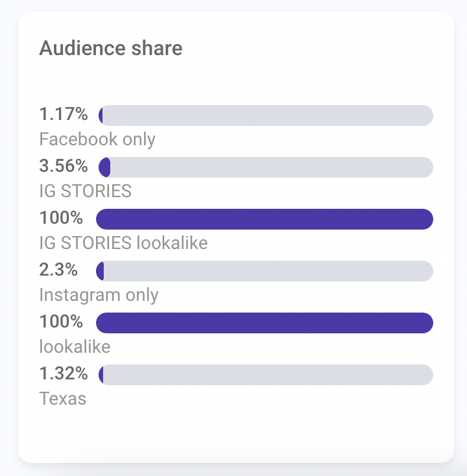Click the 100% value directly below Instagram only
The image size is (467, 476).
click(61, 322)
